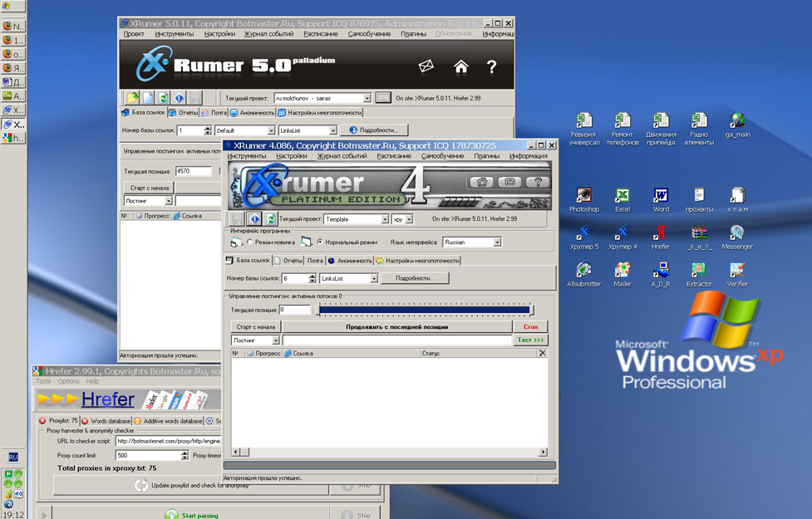Click the question mark help icon in XRumer 5.0 banner
Image resolution: width=812 pixels, height=519 pixels.
click(x=491, y=66)
